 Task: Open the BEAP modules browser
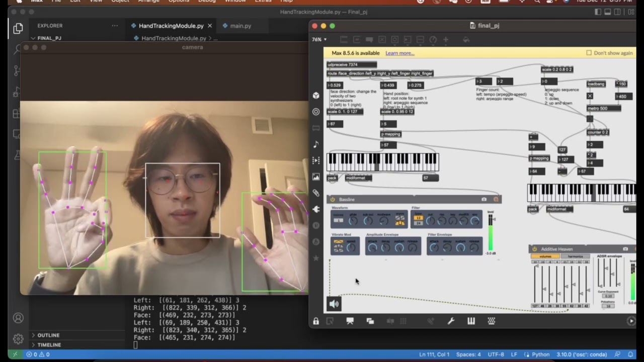tap(316, 242)
